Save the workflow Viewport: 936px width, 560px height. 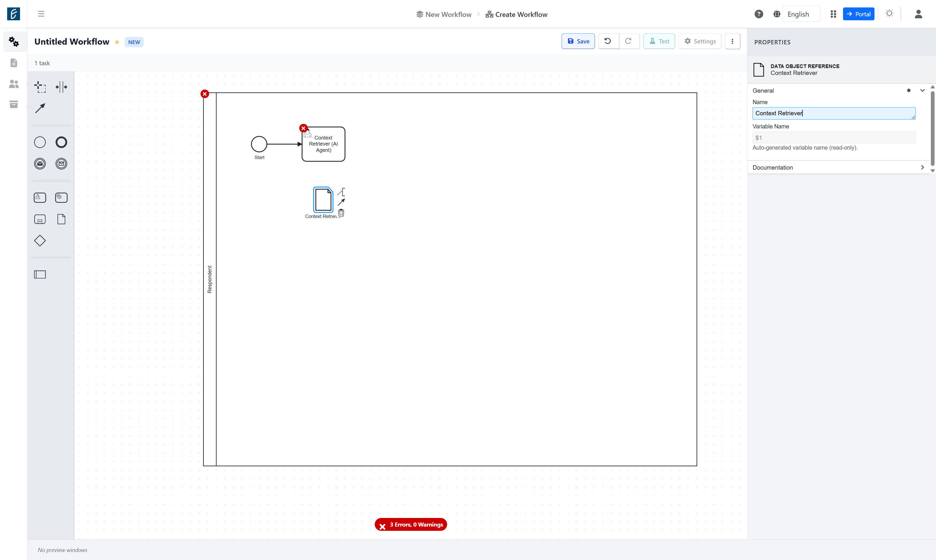[578, 41]
